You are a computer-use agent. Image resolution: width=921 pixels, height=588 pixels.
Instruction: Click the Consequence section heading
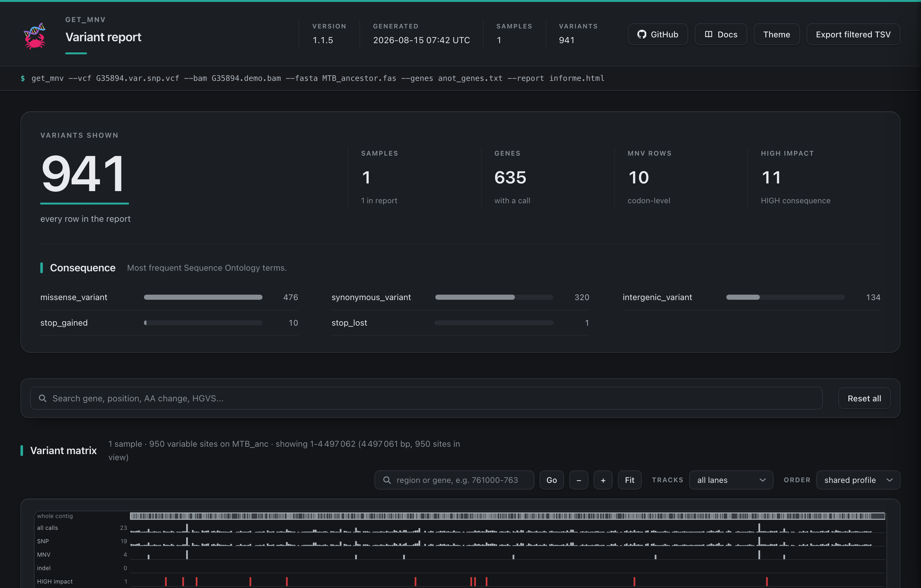point(83,268)
